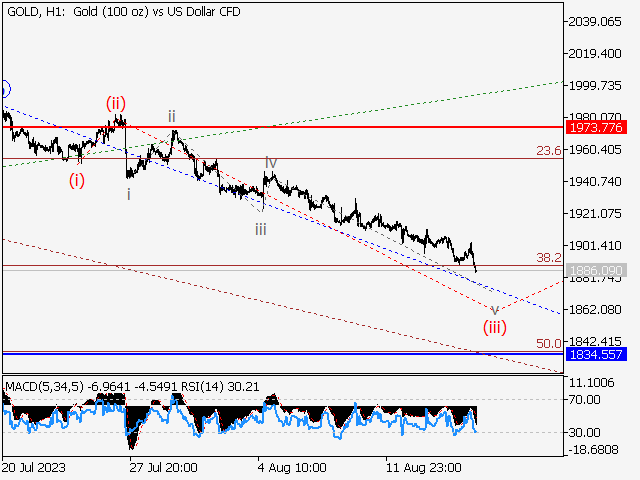Click the RSI(14) 30.21 indicator label
Viewport: 640px width, 480px height.
(220, 387)
